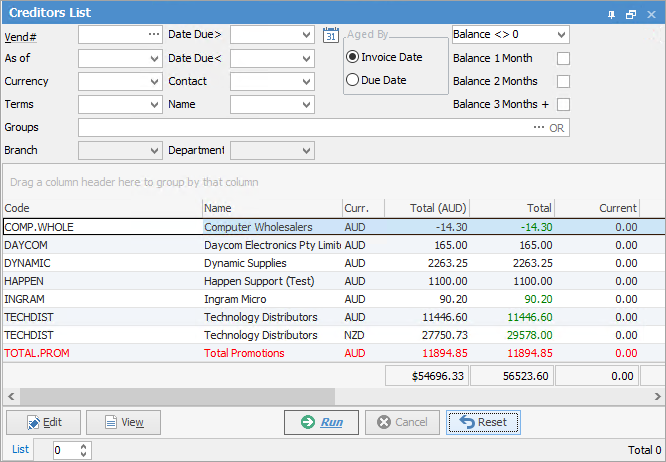Click the 29578.00 total cell

512,335
